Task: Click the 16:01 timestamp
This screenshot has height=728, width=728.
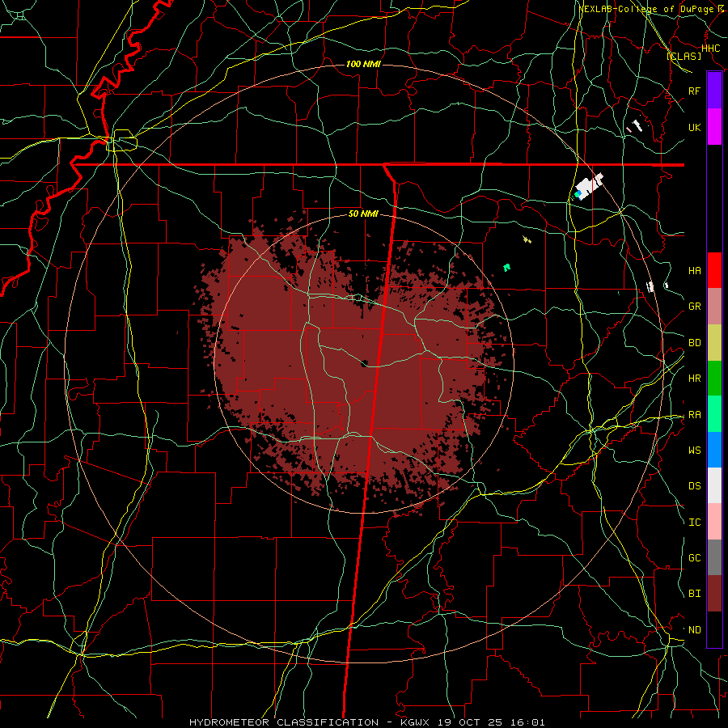Action: click(x=530, y=722)
